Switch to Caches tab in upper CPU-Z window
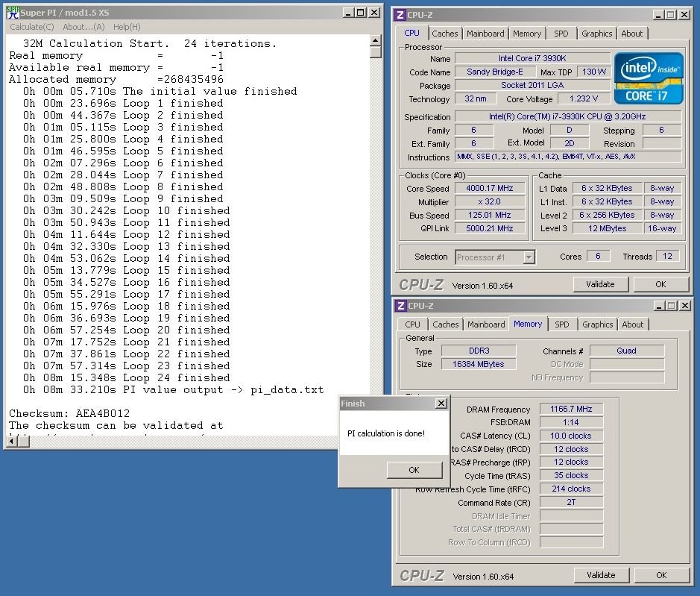This screenshot has height=596, width=700. coord(445,34)
